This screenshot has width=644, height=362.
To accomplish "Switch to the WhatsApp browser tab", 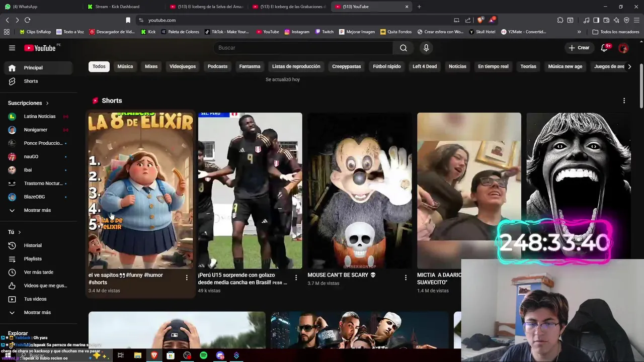I will [x=40, y=7].
